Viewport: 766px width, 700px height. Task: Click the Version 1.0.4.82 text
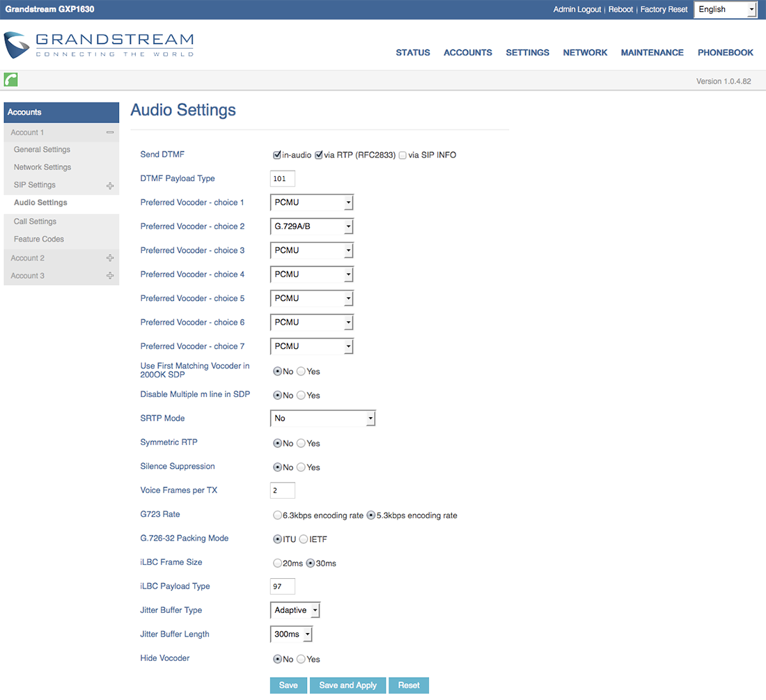(724, 81)
